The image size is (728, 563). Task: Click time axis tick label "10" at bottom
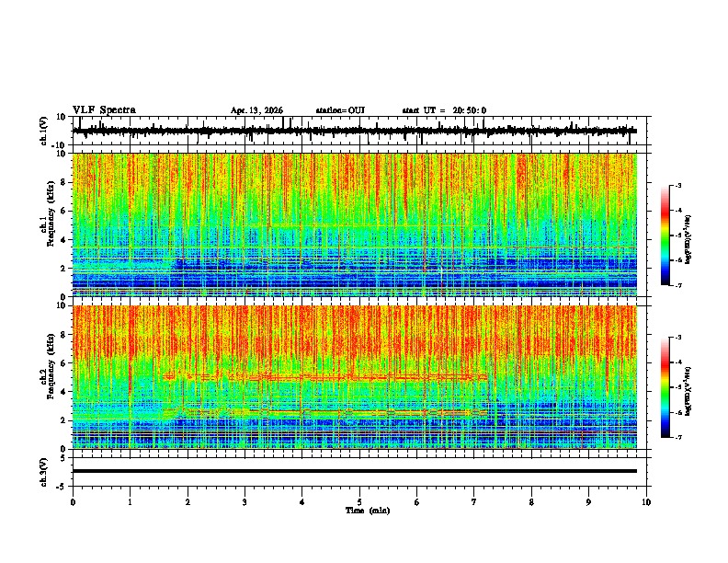(646, 502)
